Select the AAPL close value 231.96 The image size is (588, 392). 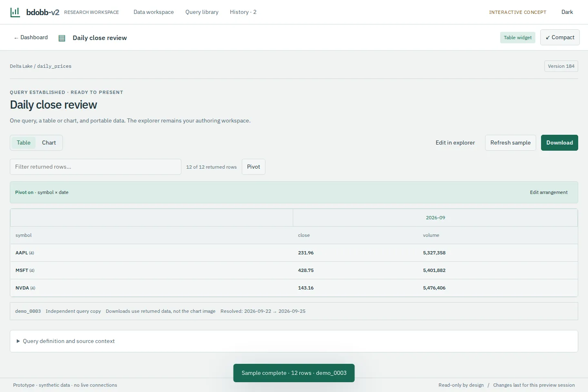click(x=306, y=253)
